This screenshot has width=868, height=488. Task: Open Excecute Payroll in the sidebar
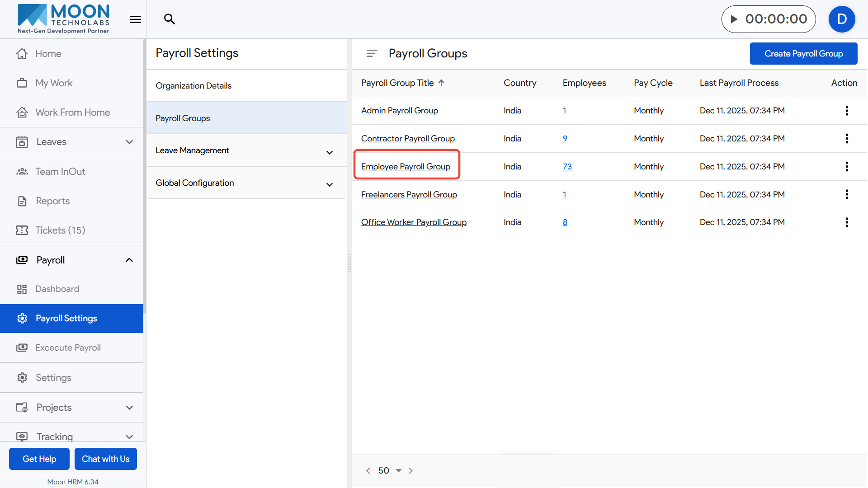68,348
